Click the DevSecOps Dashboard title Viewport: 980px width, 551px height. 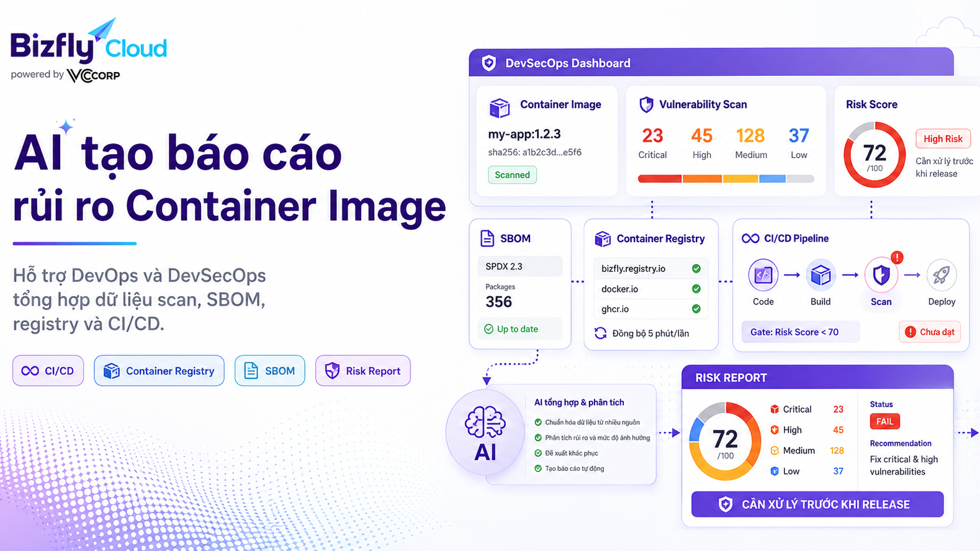click(568, 63)
